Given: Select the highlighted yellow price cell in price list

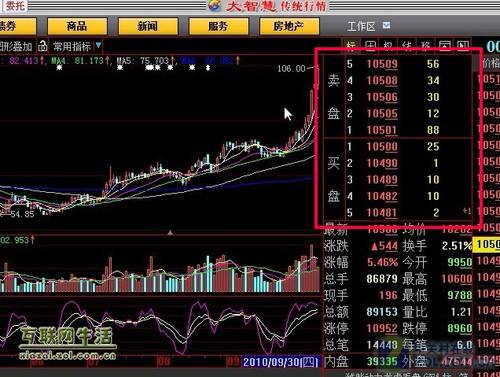Looking at the screenshot, I should point(488,244).
